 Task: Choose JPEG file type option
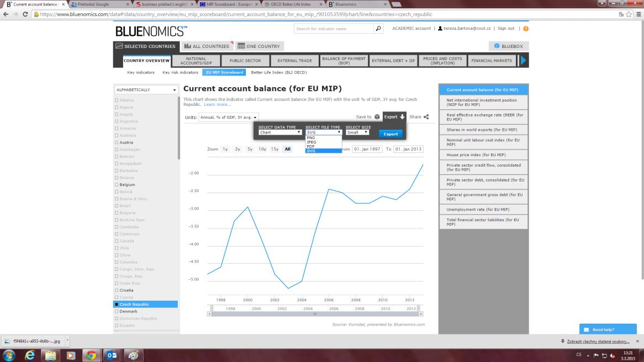pyautogui.click(x=324, y=142)
